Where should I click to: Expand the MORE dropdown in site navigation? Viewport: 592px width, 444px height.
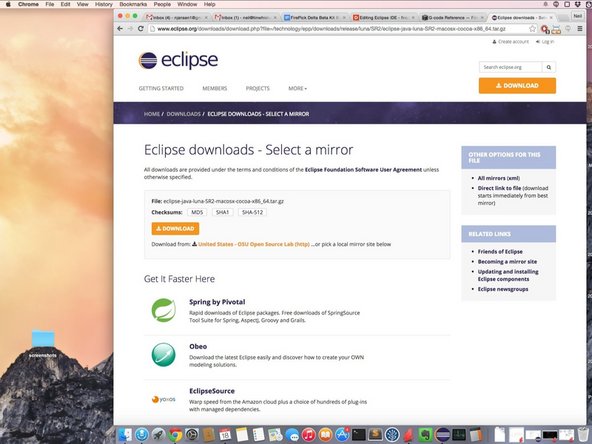coord(298,88)
